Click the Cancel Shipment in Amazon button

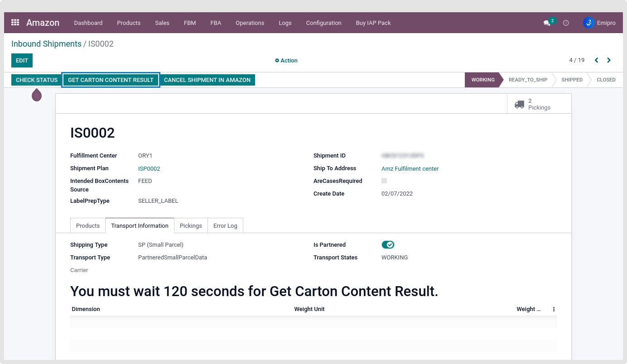click(207, 80)
